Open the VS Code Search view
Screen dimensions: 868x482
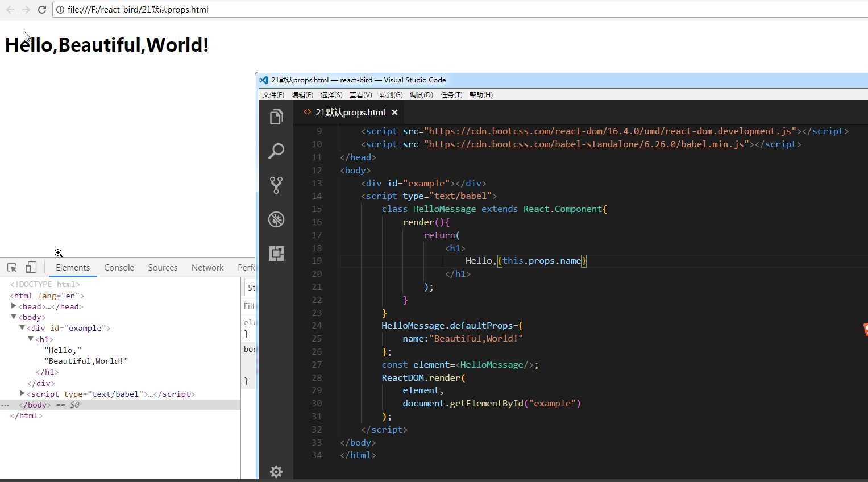click(x=276, y=151)
